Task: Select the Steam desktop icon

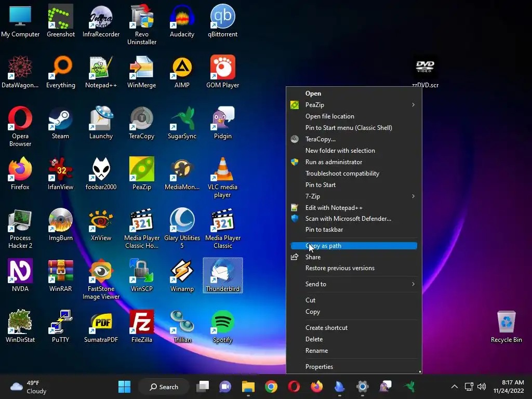Action: pos(60,123)
